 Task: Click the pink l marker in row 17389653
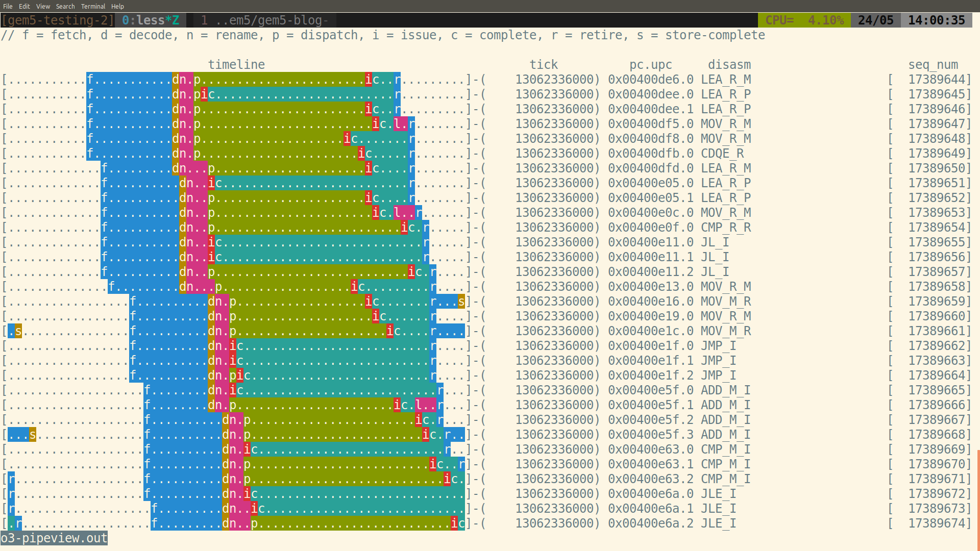[x=397, y=213]
